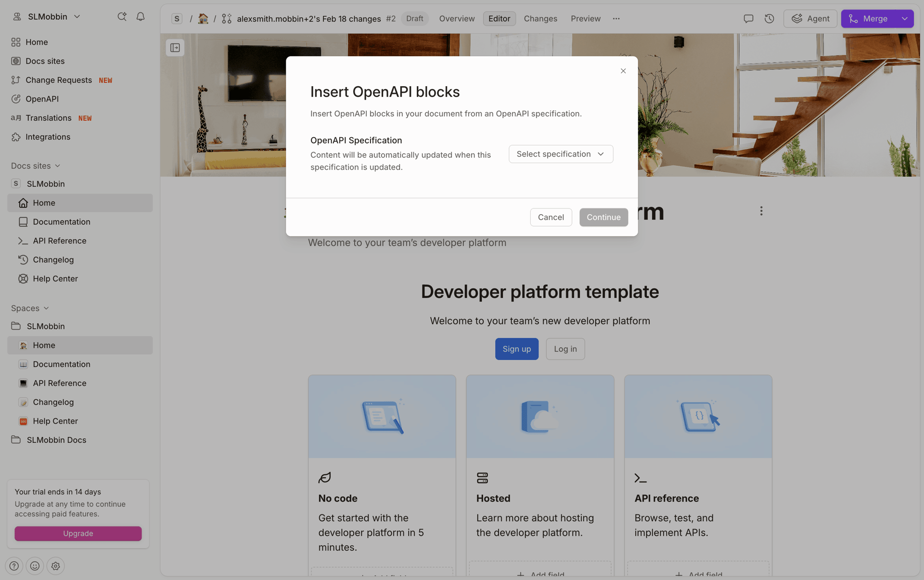Open Integrations in sidebar
The image size is (924, 580).
click(x=80, y=137)
